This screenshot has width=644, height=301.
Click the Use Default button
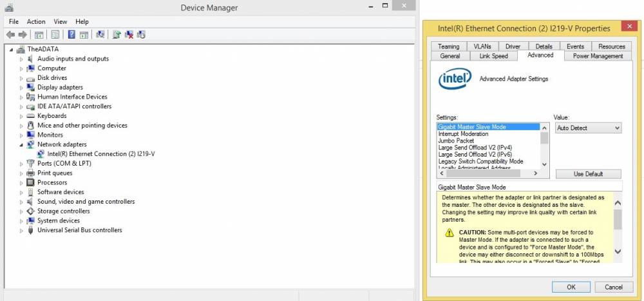(588, 174)
